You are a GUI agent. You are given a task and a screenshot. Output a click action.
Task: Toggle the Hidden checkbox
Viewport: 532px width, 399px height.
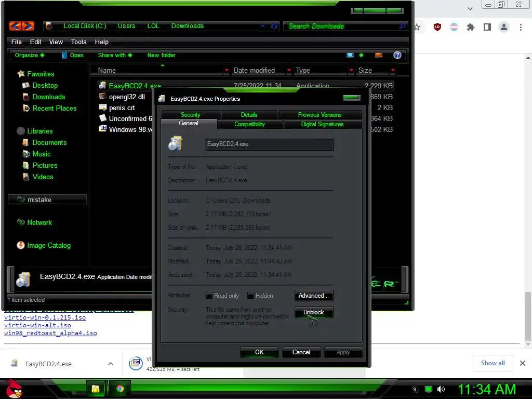250,296
